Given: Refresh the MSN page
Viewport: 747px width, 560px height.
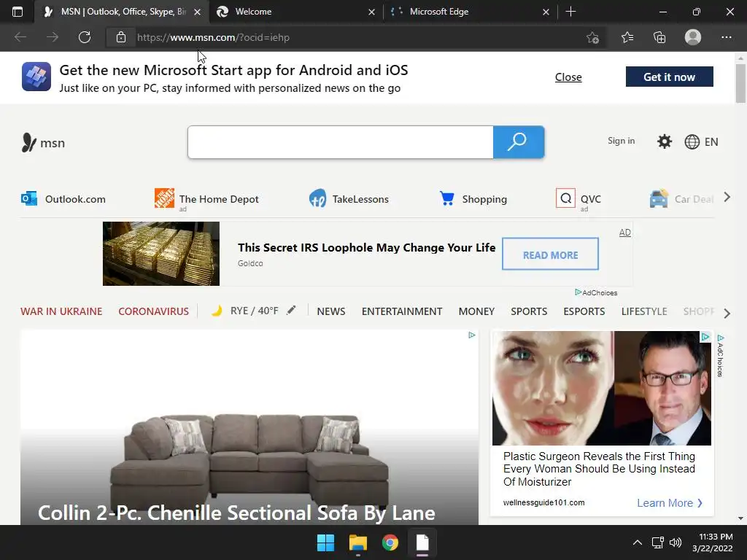Looking at the screenshot, I should pyautogui.click(x=85, y=37).
